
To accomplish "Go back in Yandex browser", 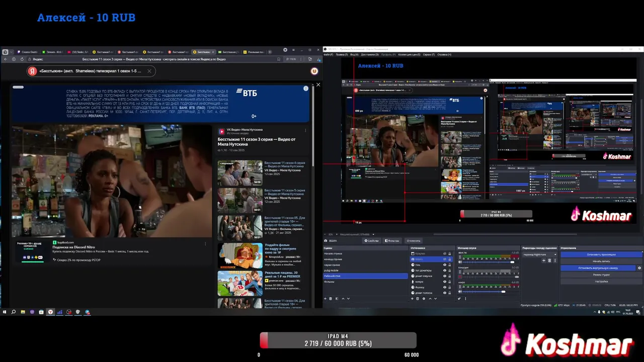I will pos(6,59).
